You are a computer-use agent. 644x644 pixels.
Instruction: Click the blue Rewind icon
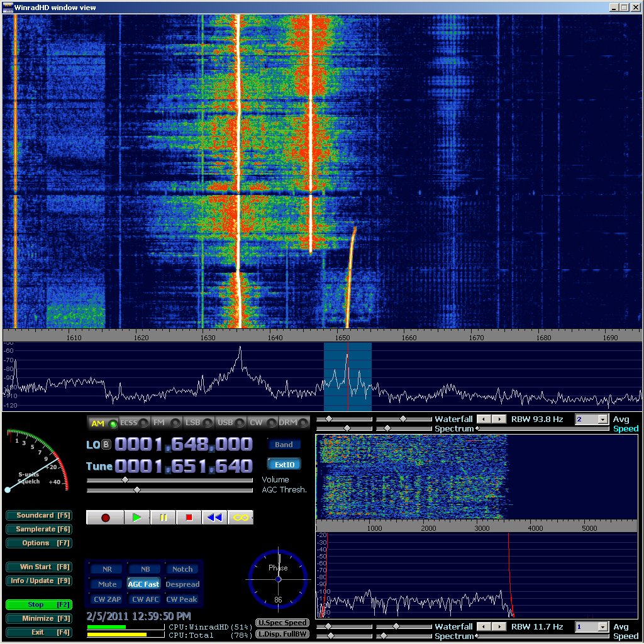(214, 518)
